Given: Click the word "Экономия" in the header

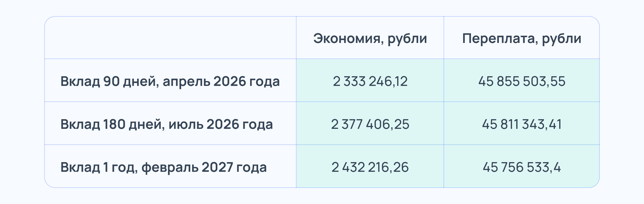Looking at the screenshot, I should click(347, 38).
